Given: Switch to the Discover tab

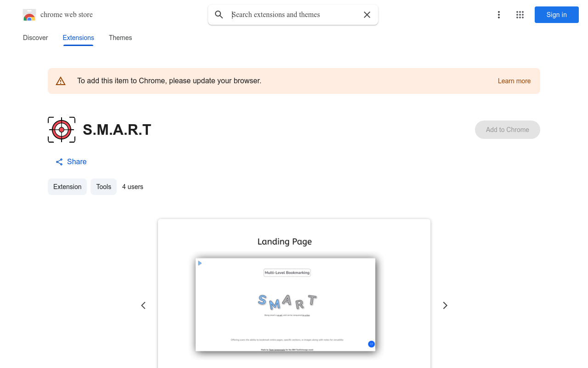Looking at the screenshot, I should [35, 38].
